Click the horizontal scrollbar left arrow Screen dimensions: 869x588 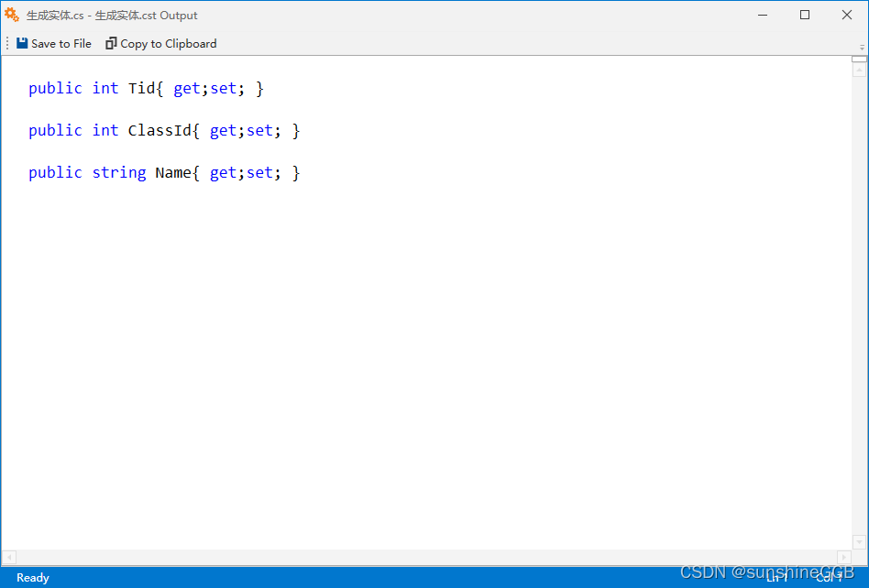(9, 557)
